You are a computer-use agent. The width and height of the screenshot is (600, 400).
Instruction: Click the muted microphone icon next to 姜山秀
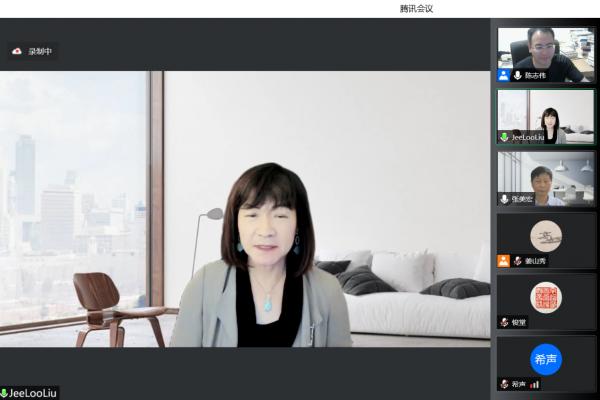coord(518,260)
